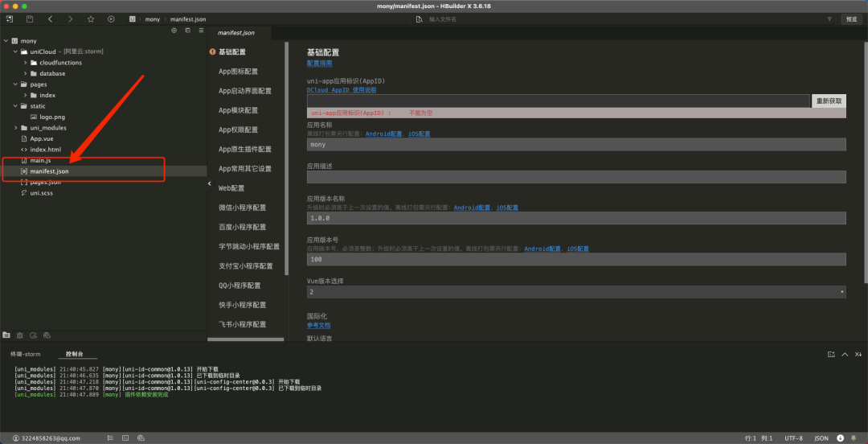Collapse the mony project root
Screen dimensions: 868x444
point(6,41)
